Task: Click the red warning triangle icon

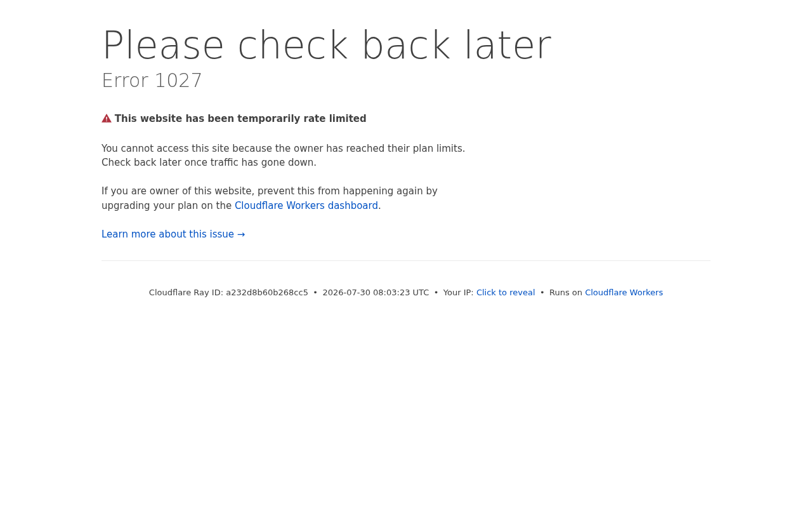Action: point(107,118)
